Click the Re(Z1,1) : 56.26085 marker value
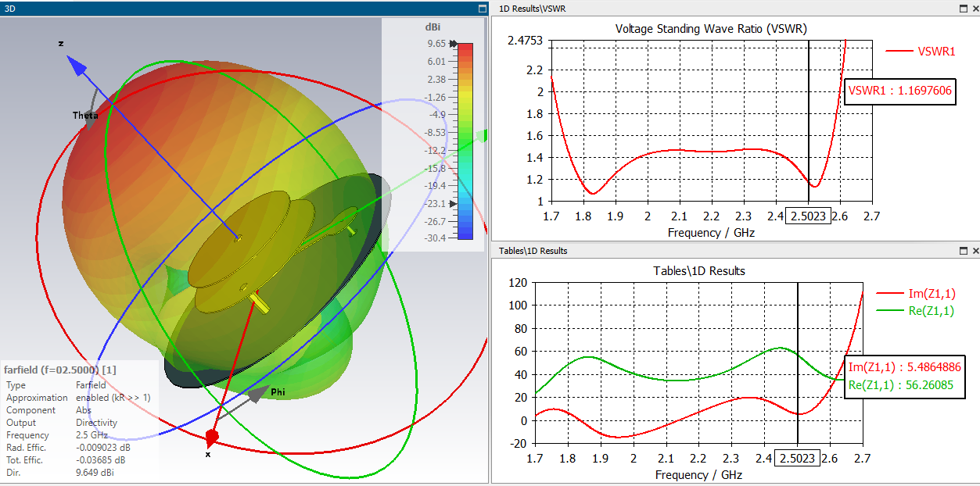This screenshot has height=486, width=980. (901, 384)
